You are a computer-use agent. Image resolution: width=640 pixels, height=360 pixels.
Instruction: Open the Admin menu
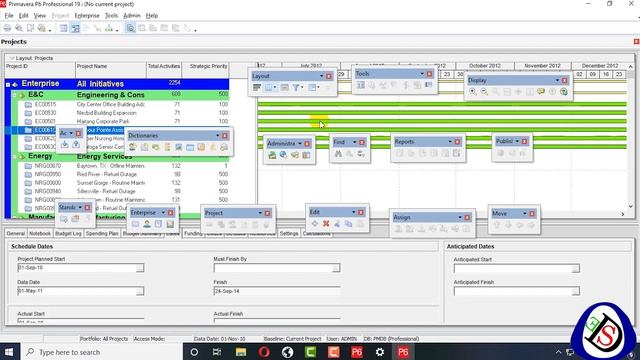pyautogui.click(x=131, y=16)
